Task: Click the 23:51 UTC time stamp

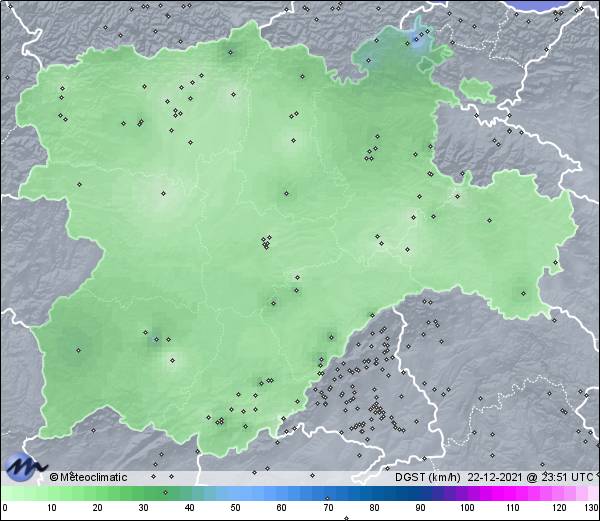Action: [566, 477]
